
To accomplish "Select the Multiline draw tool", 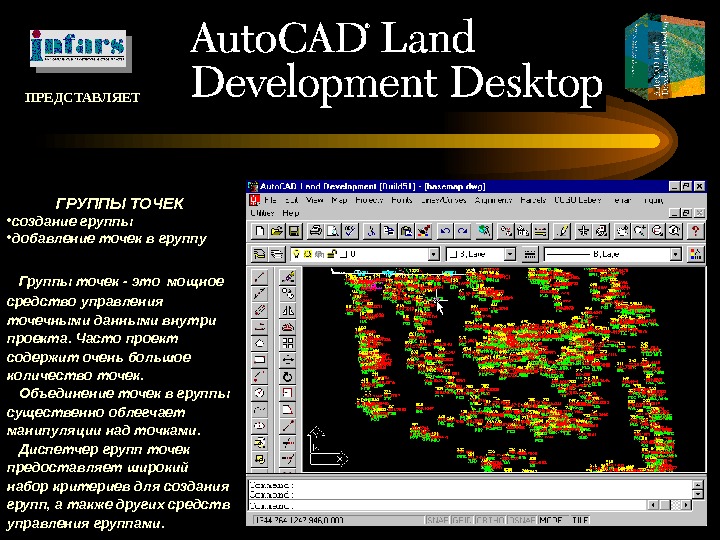I will [x=260, y=310].
